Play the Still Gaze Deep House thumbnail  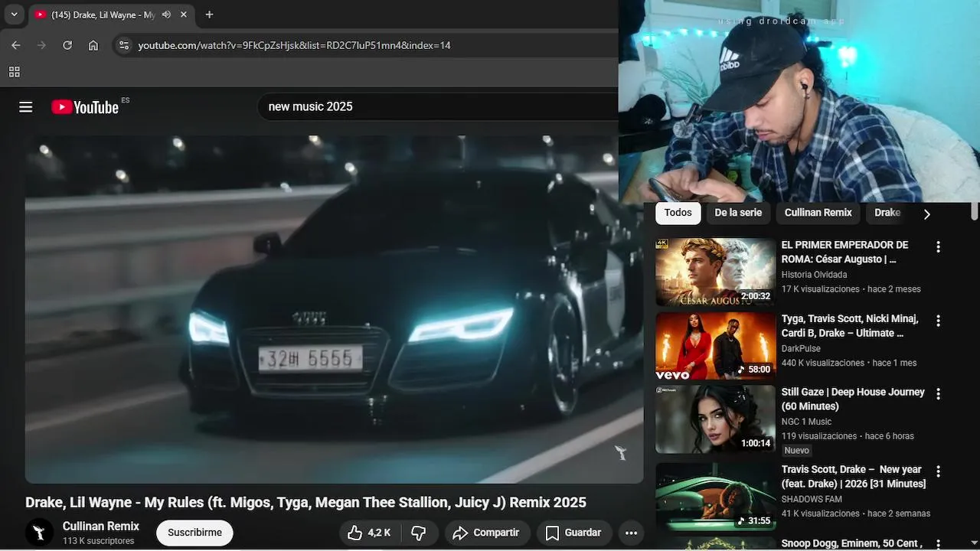[716, 419]
